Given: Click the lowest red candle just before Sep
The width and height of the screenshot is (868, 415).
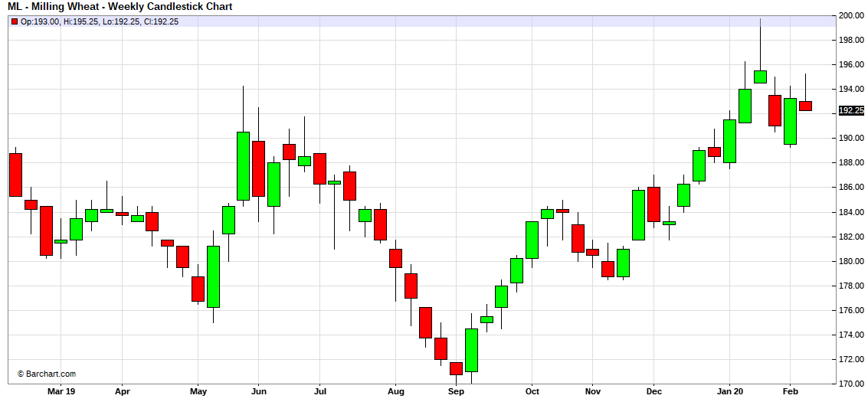Looking at the screenshot, I should click(x=456, y=368).
